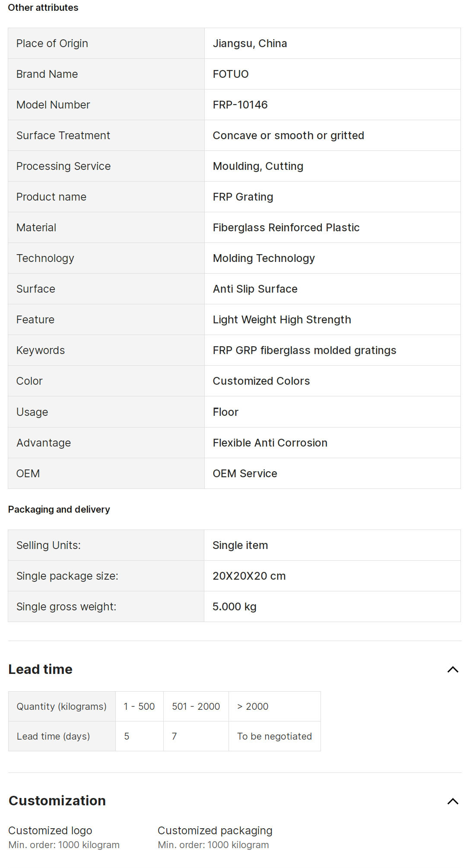Click the Place of Origin label

[52, 44]
